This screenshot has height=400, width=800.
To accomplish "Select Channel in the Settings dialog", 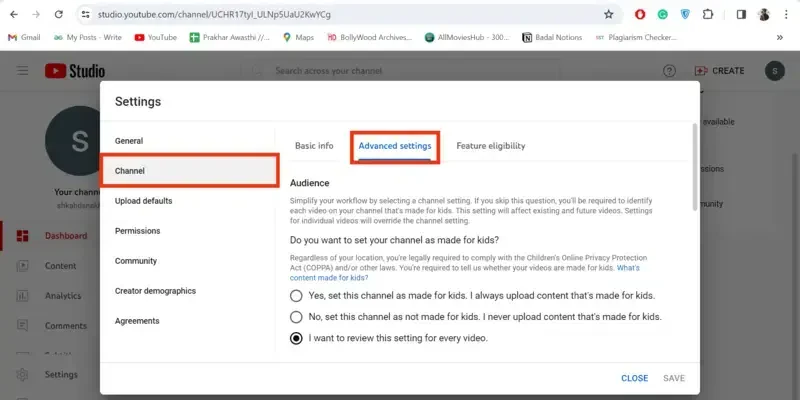I will pyautogui.click(x=189, y=171).
